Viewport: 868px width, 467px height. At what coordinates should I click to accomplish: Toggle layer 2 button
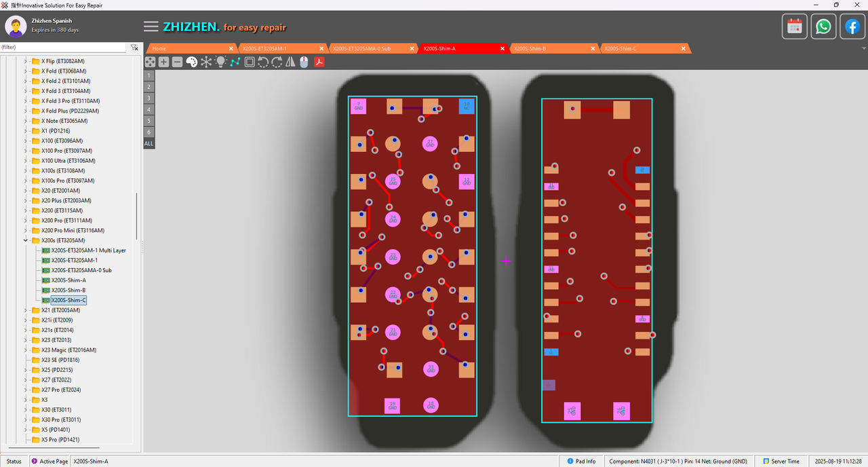[149, 87]
